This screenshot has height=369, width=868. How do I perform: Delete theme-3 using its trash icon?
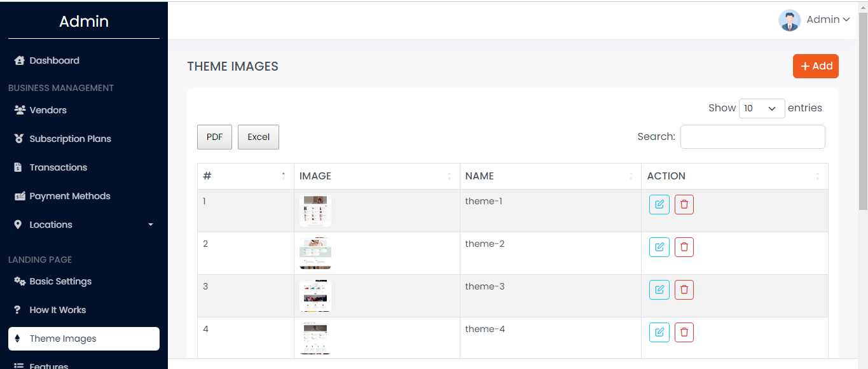click(684, 289)
